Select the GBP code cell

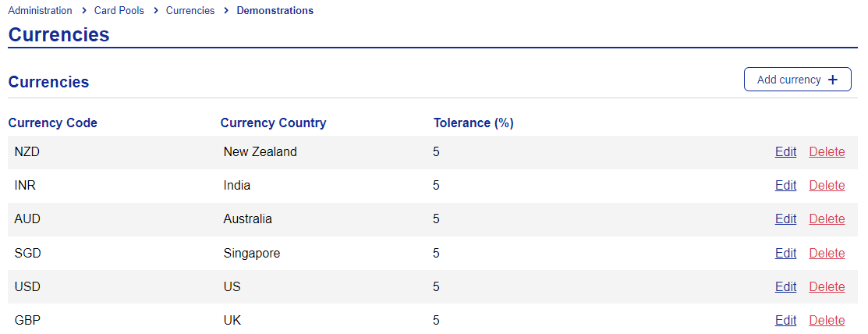click(x=27, y=321)
